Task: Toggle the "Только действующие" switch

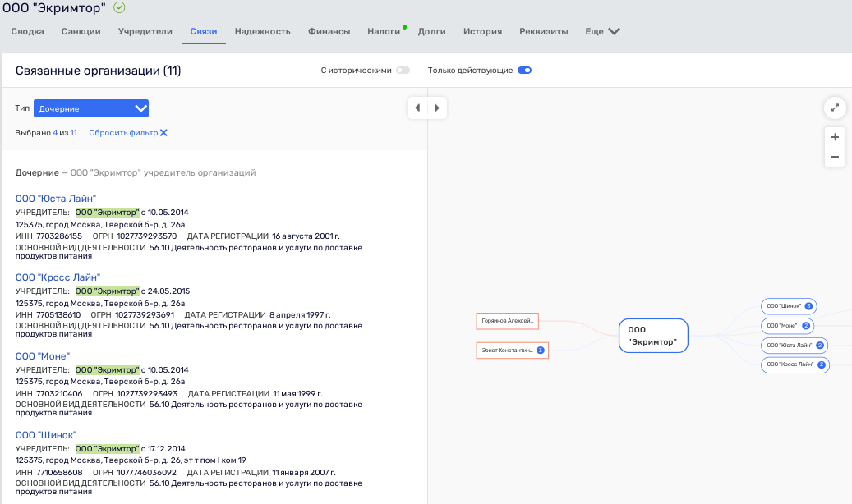Action: (x=524, y=70)
